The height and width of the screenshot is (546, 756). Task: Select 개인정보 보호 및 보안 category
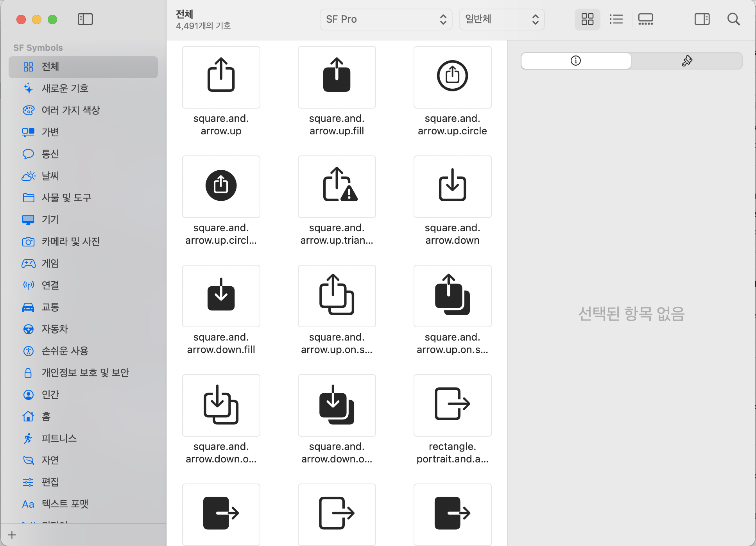(85, 373)
